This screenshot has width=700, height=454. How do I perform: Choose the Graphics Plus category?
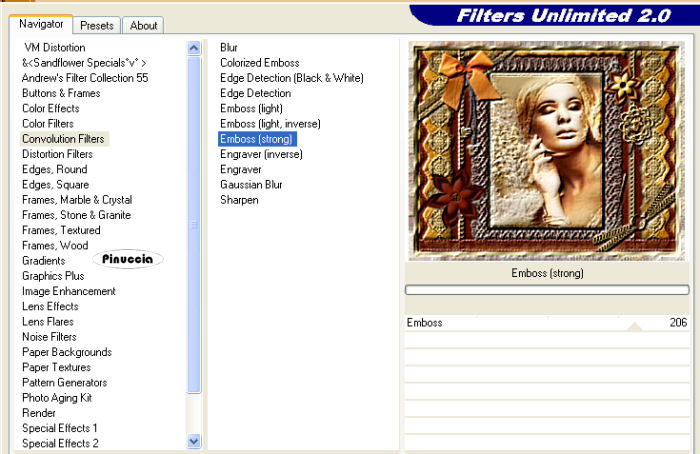[x=53, y=276]
